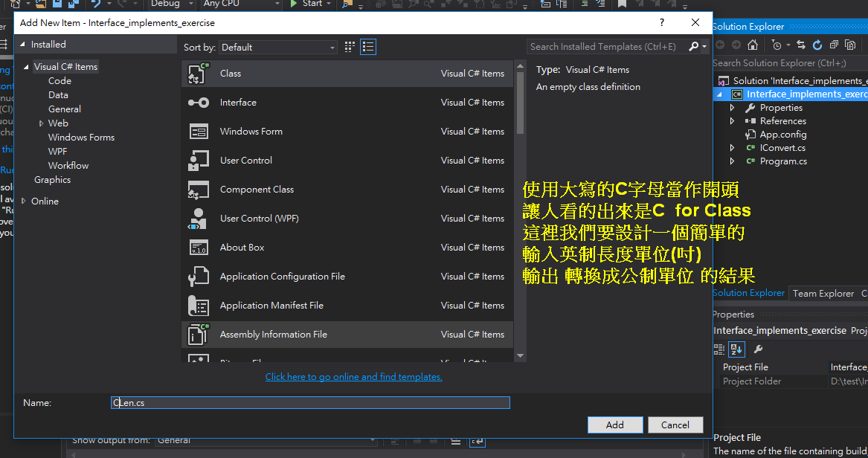868x458 pixels.
Task: Open Property Pages via the wrench icon
Action: [757, 349]
